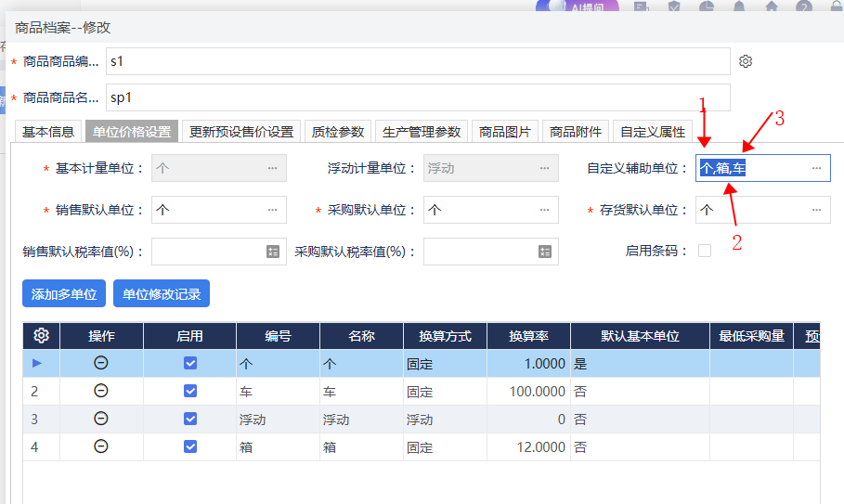This screenshot has height=504, width=844.
Task: Open calculator for 采购默认税率值
Action: (x=545, y=252)
